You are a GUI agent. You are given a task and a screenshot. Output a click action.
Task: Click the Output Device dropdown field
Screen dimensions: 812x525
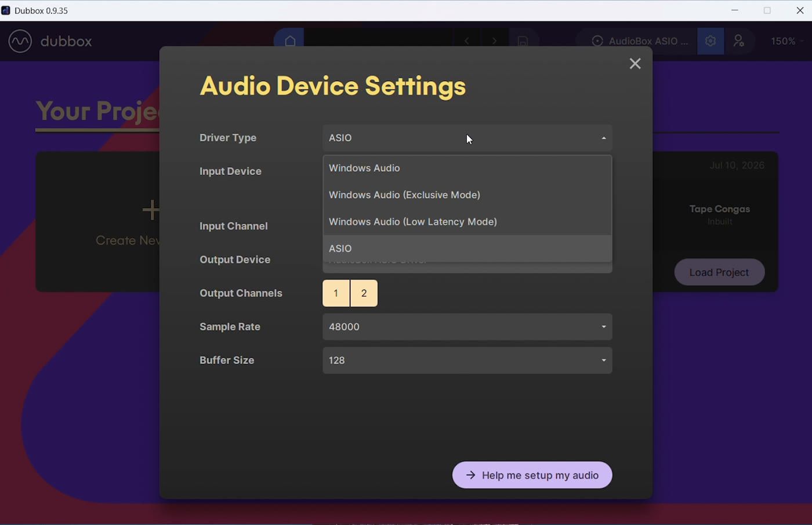pyautogui.click(x=467, y=267)
